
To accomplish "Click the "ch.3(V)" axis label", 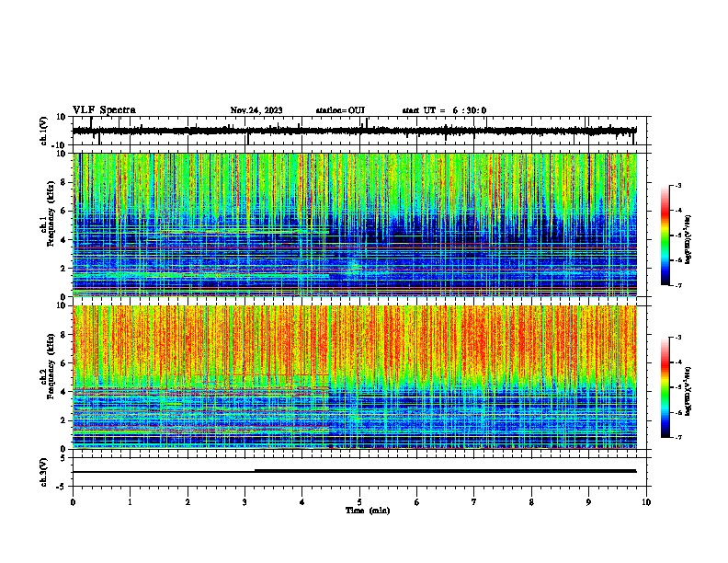I will [x=43, y=472].
